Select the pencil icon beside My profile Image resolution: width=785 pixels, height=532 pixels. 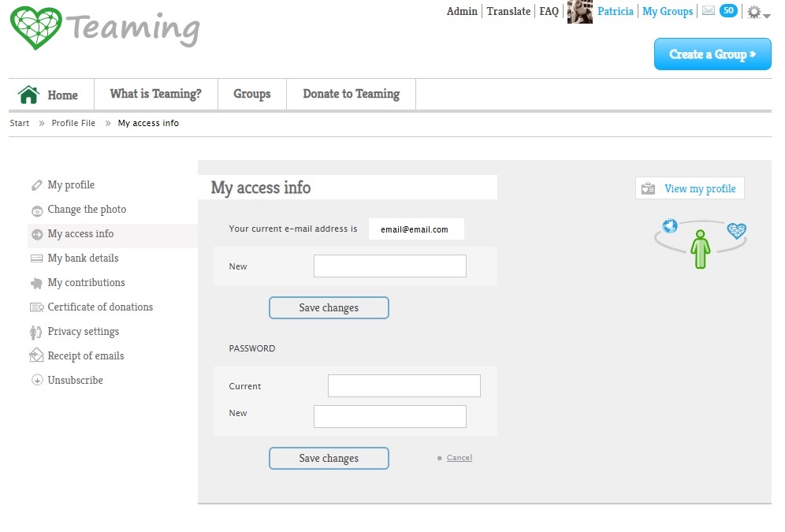(37, 184)
